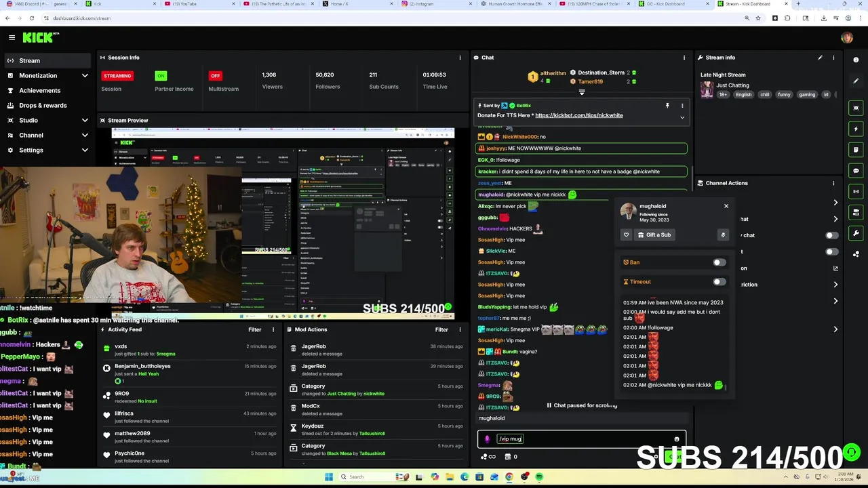The width and height of the screenshot is (868, 488).
Task: Click the Partner Income ON indicator
Action: 160,75
